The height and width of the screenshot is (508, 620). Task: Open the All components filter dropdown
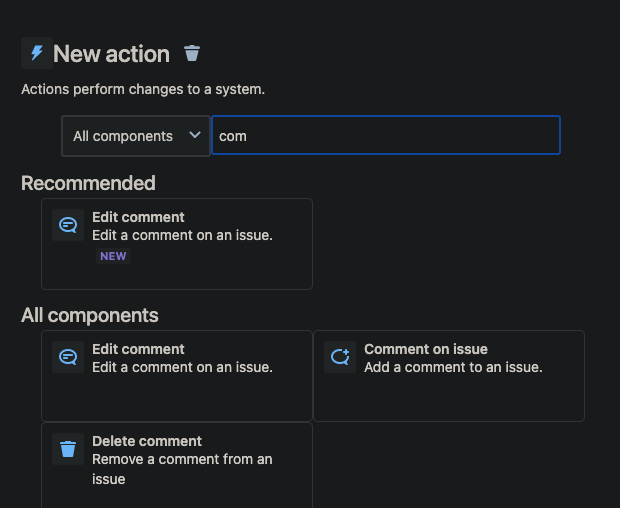click(136, 136)
